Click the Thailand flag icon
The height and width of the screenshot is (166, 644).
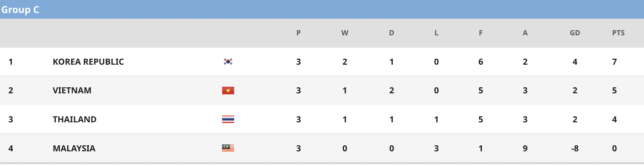tap(228, 119)
